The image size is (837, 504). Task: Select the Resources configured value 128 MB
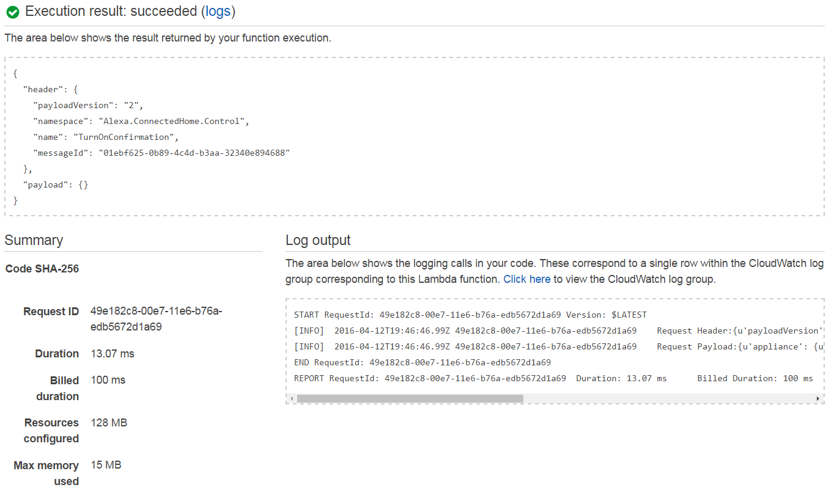pyautogui.click(x=108, y=422)
